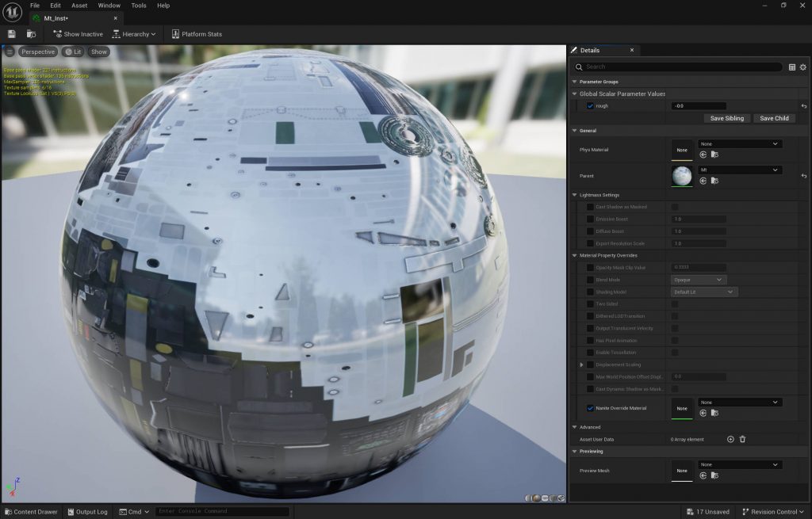Click the Unreal Engine logo icon

[12, 12]
